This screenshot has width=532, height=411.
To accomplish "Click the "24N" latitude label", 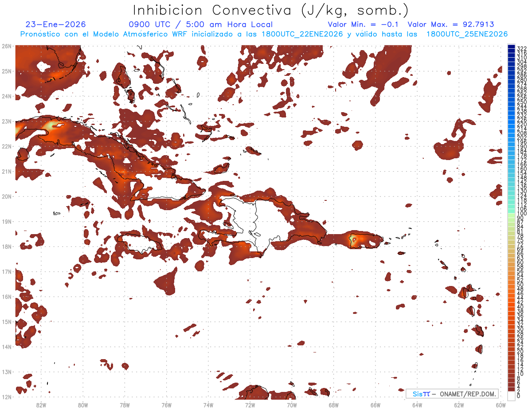I will [x=6, y=96].
